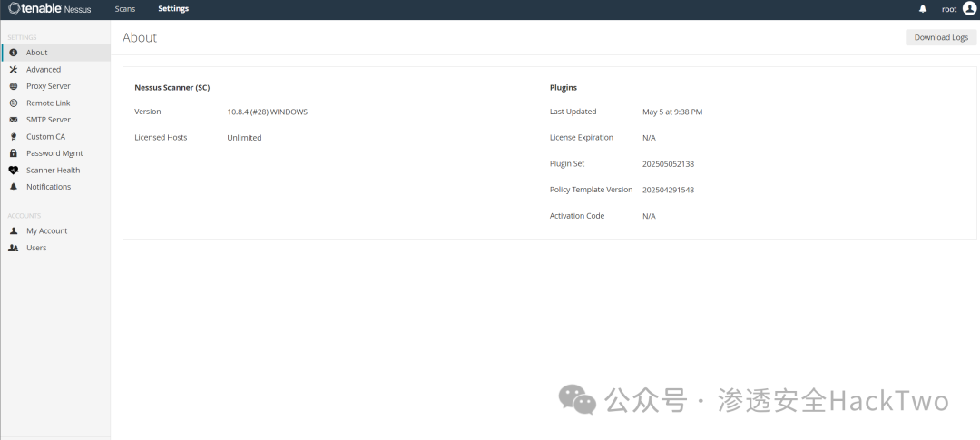The height and width of the screenshot is (440, 980).
Task: Click the My Account person icon
Action: coord(14,230)
